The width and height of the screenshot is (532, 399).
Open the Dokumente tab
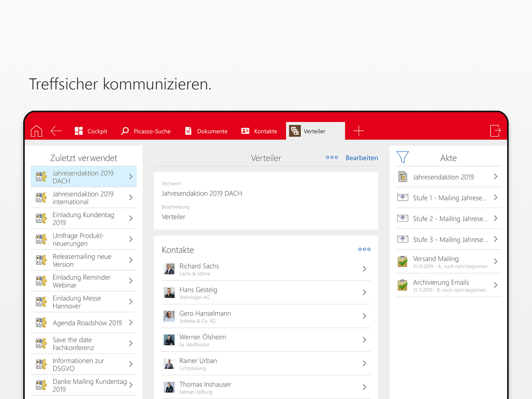(206, 131)
